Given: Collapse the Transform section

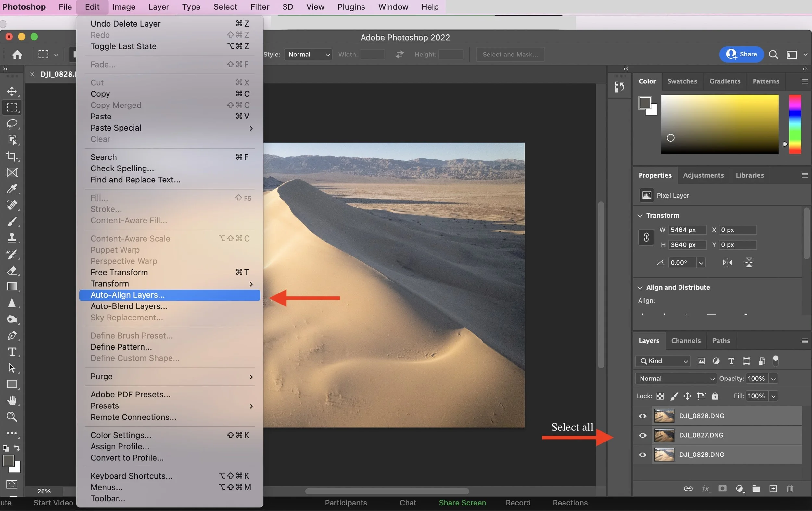Looking at the screenshot, I should coord(640,215).
